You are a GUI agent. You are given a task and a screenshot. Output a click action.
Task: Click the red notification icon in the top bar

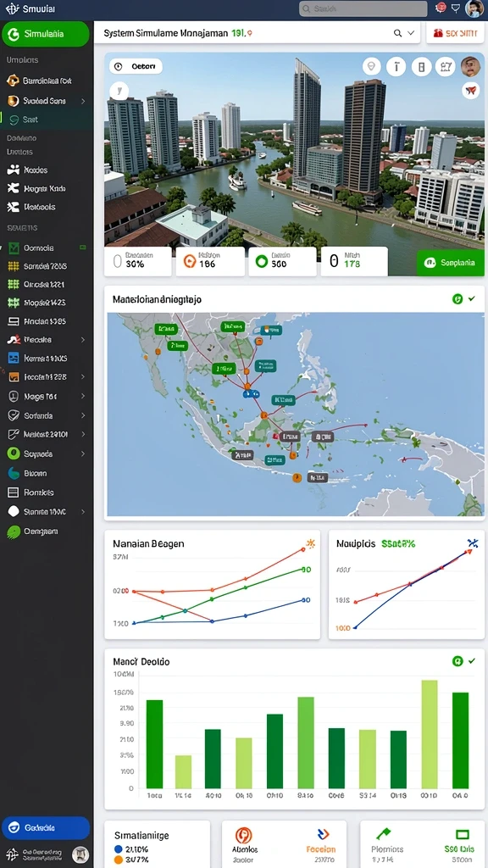(441, 8)
